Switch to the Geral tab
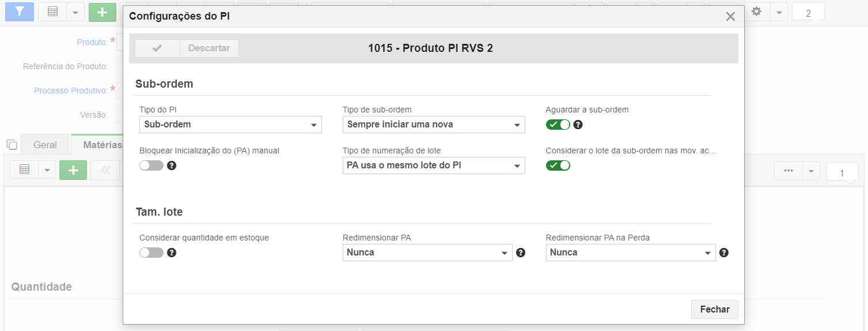This screenshot has width=868, height=331. click(45, 144)
